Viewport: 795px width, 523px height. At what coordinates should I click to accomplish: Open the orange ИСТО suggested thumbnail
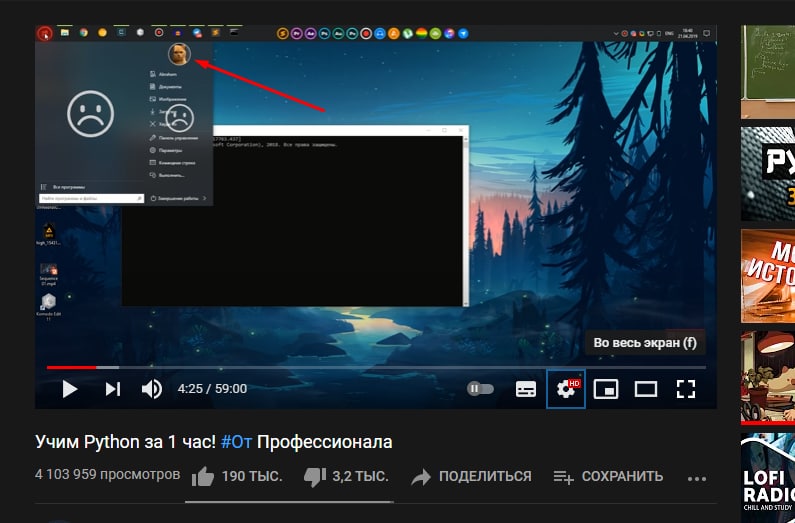[x=768, y=276]
